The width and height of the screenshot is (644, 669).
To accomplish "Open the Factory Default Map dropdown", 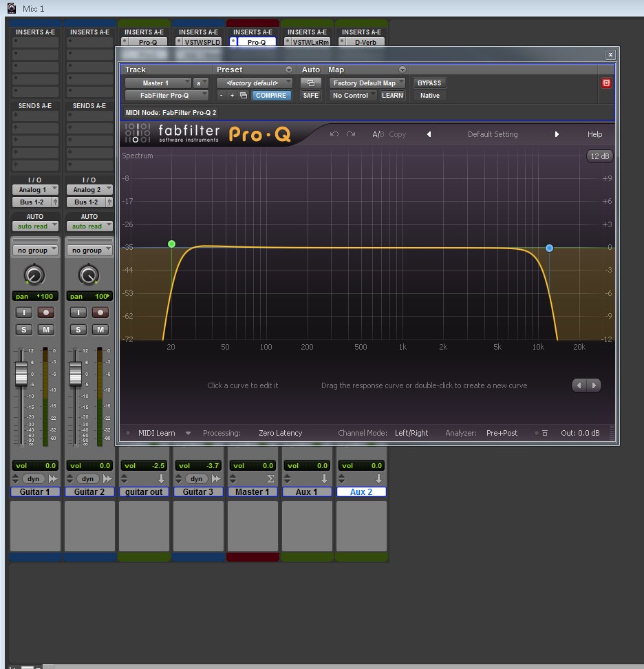I will pos(367,83).
